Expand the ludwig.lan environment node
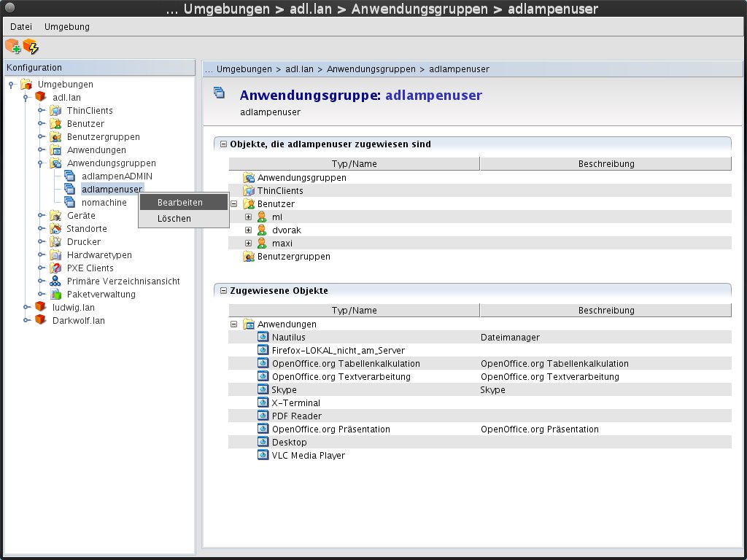 click(26, 308)
